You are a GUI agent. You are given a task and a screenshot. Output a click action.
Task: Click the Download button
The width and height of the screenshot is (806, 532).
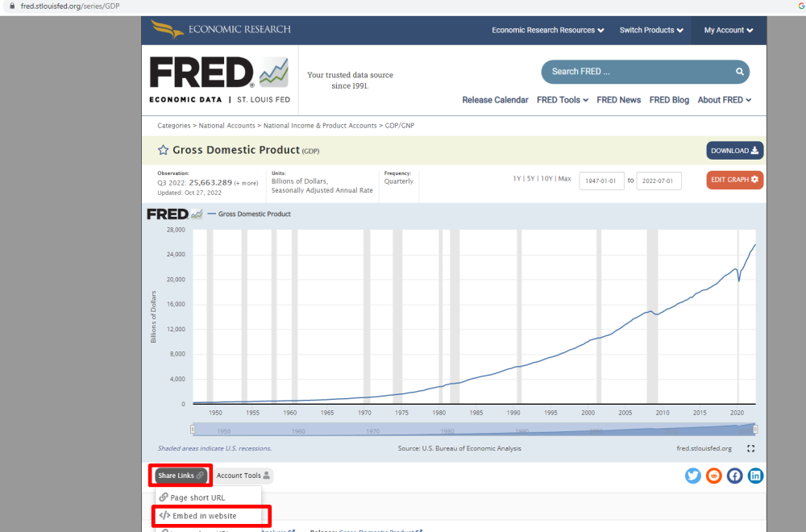(x=734, y=151)
